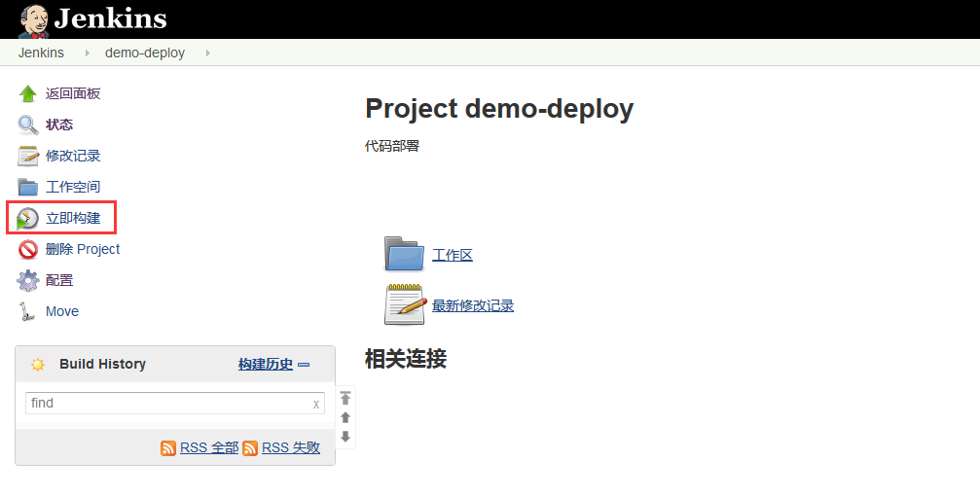Screen dimensions: 980x497
Task: Expand the arrow after the Jenkins breadcrumb
Action: point(88,53)
